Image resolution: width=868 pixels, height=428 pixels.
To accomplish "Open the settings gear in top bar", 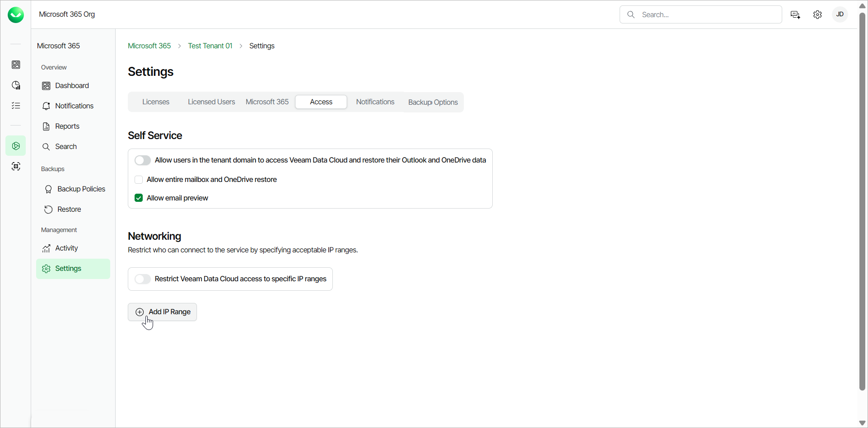I will pos(817,15).
